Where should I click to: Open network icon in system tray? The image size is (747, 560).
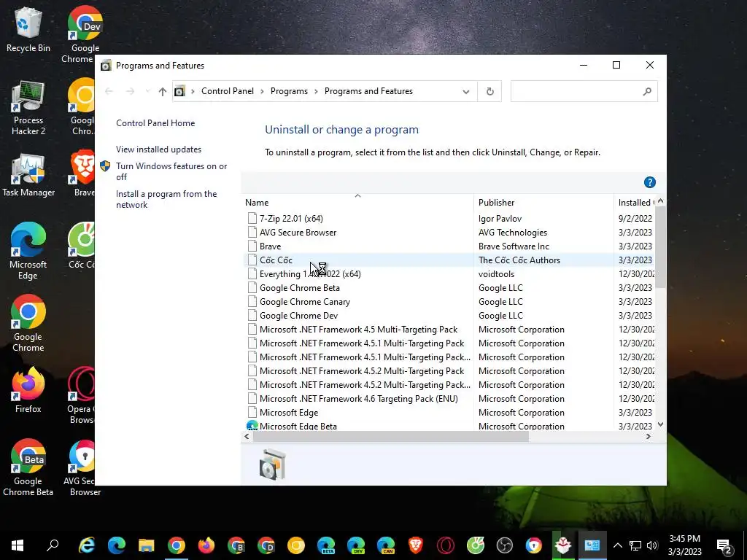(x=635, y=545)
